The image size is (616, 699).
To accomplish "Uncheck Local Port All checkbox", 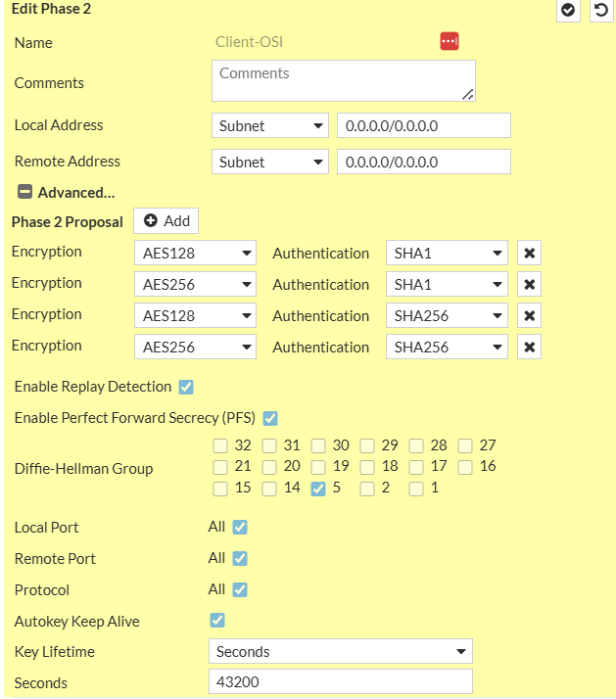I will 240,527.
